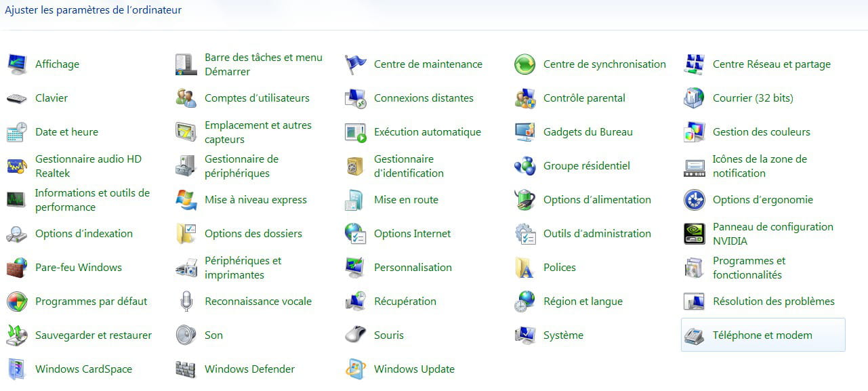Click the Centre Réseau et partage icon
Image resolution: width=868 pixels, height=391 pixels.
pos(695,64)
